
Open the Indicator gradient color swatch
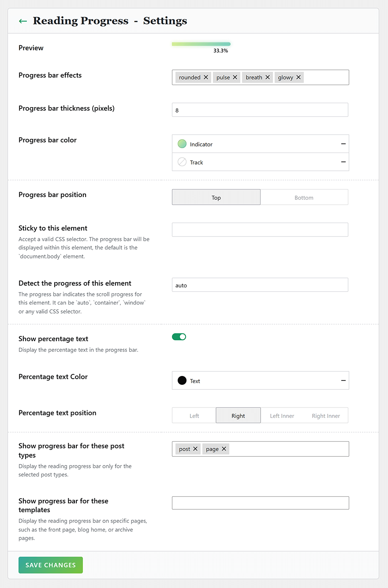click(x=182, y=144)
